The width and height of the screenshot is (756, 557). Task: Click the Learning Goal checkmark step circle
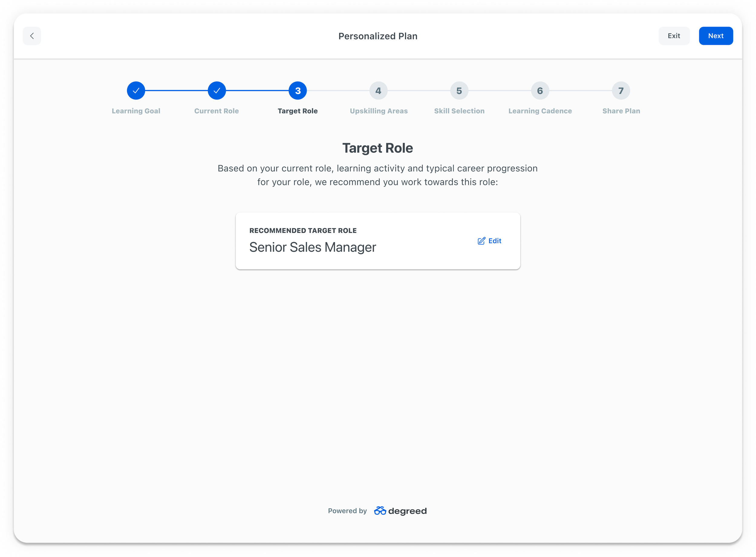coord(136,91)
